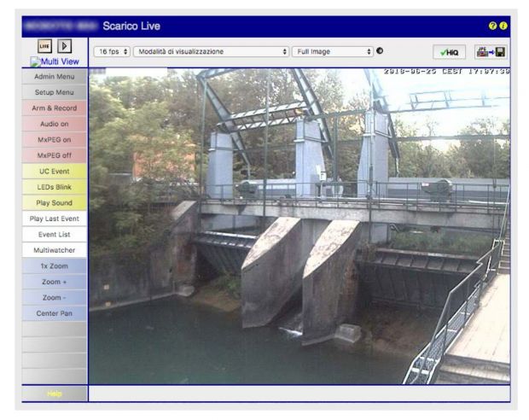
Task: Open Multiwatcher
Action: coord(55,250)
